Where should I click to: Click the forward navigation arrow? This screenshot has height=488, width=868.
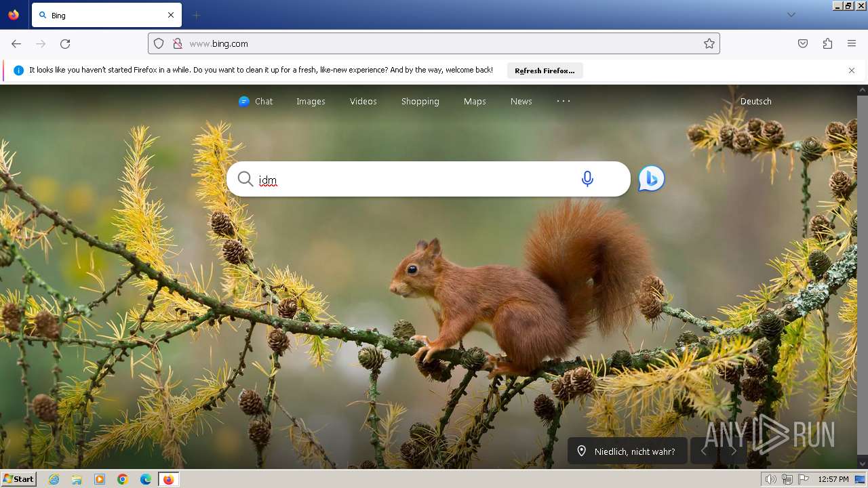pos(41,43)
